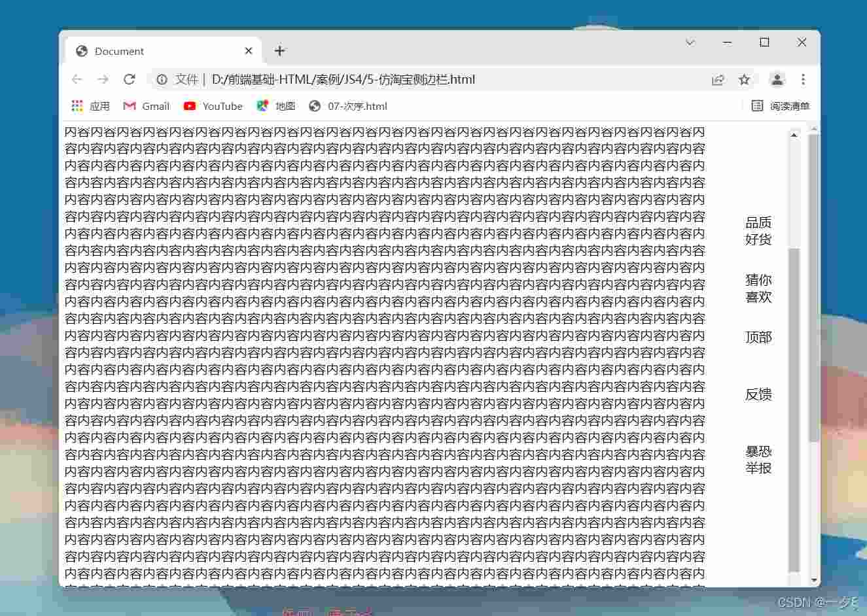Click the outer page scrollbar thumb
Screen dimensions: 867x616
pyautogui.click(x=814, y=288)
